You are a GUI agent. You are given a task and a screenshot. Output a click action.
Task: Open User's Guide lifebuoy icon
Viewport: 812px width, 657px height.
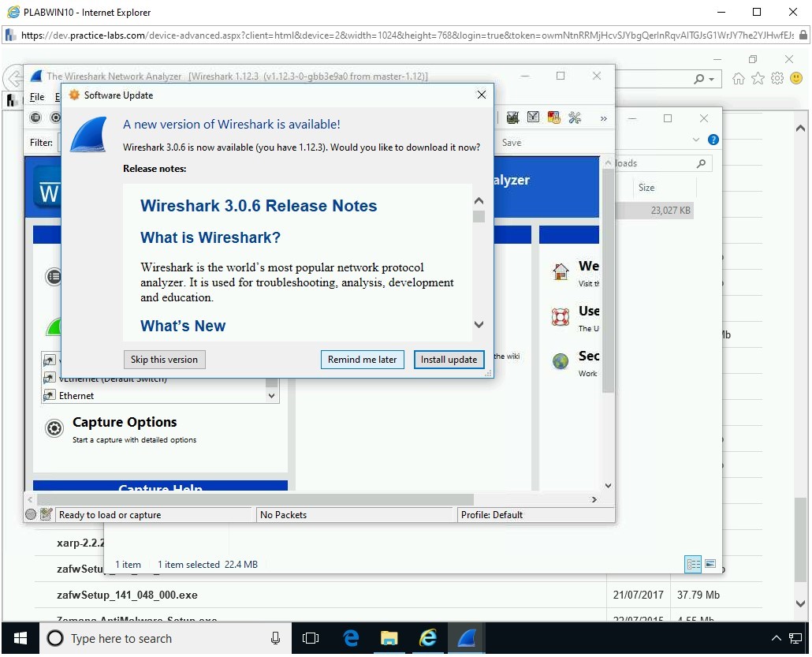click(x=561, y=317)
